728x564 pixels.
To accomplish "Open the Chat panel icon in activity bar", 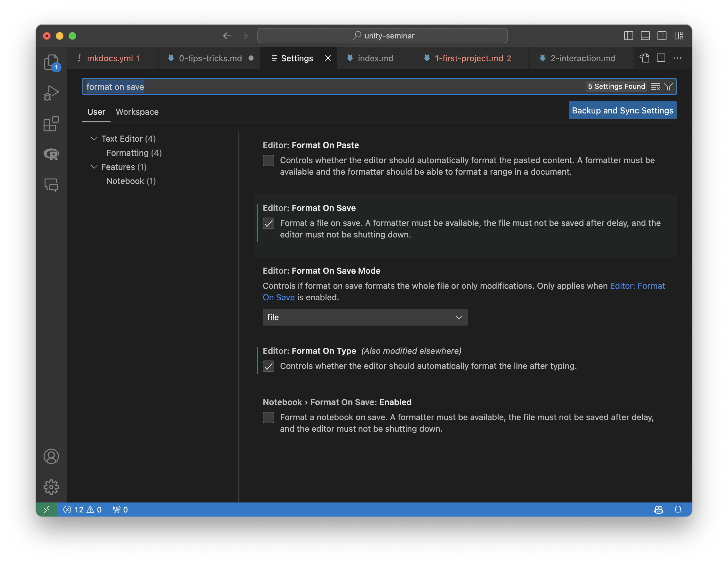I will click(51, 185).
